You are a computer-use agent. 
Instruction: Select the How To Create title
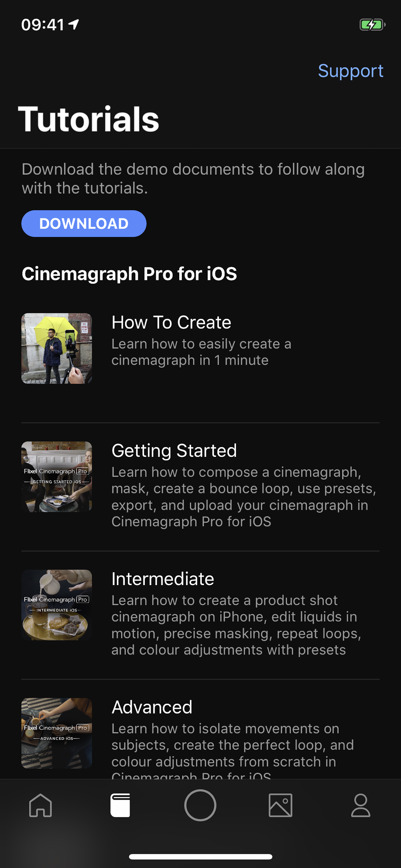pos(171,323)
